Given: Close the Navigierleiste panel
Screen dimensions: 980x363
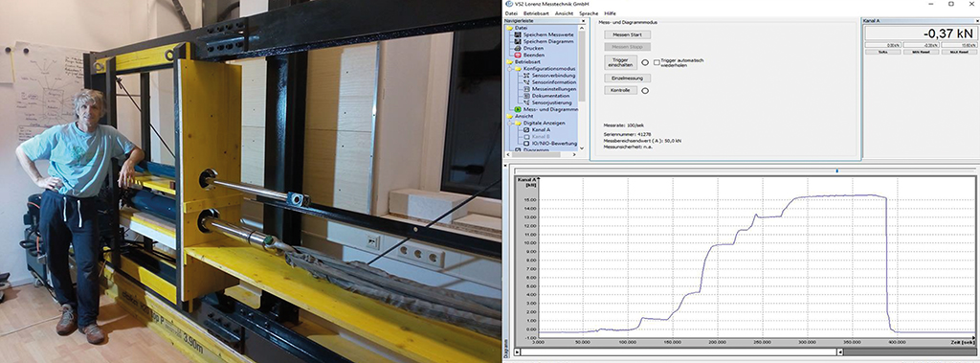Looking at the screenshot, I should [x=583, y=21].
